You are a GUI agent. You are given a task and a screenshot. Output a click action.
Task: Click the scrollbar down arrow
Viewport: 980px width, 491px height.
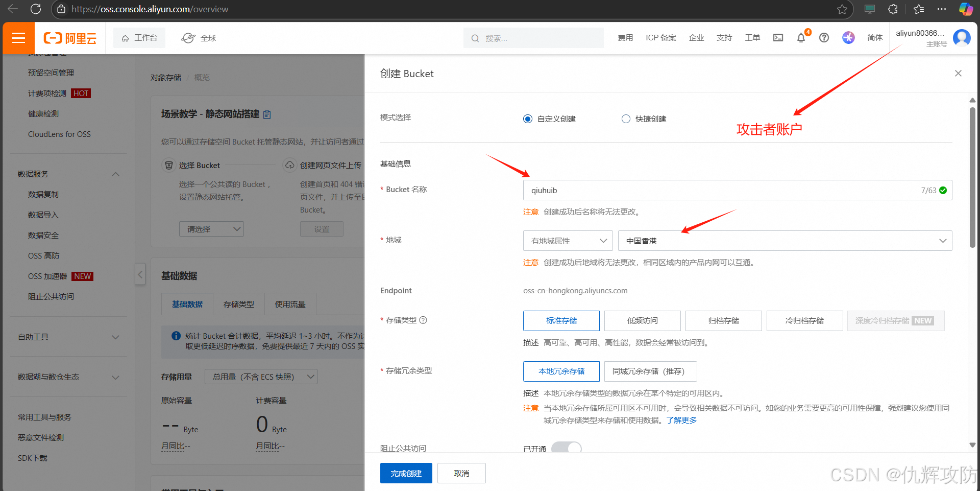(x=972, y=445)
